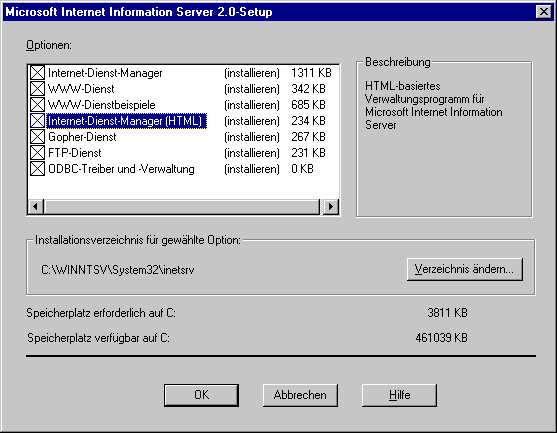Select the WWW-Dienstbeispiele option text
This screenshot has width=557, height=433.
[102, 105]
